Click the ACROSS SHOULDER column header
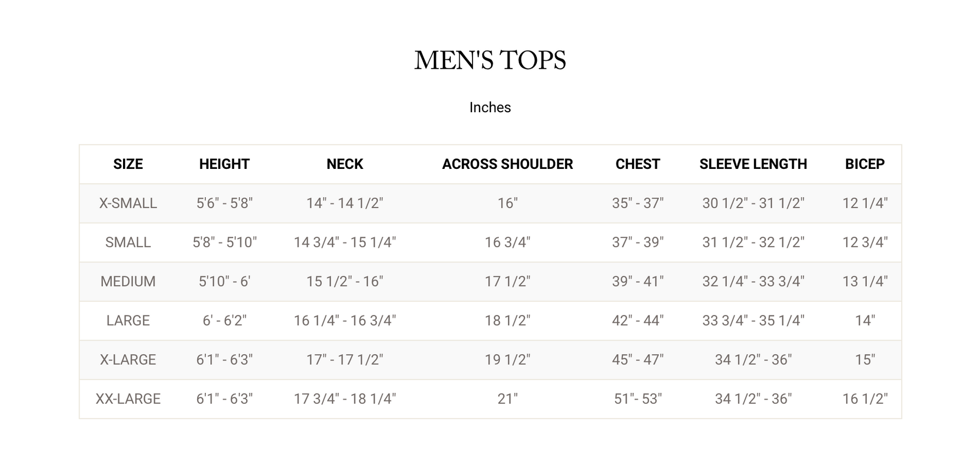Image resolution: width=980 pixels, height=449 pixels. (x=507, y=164)
